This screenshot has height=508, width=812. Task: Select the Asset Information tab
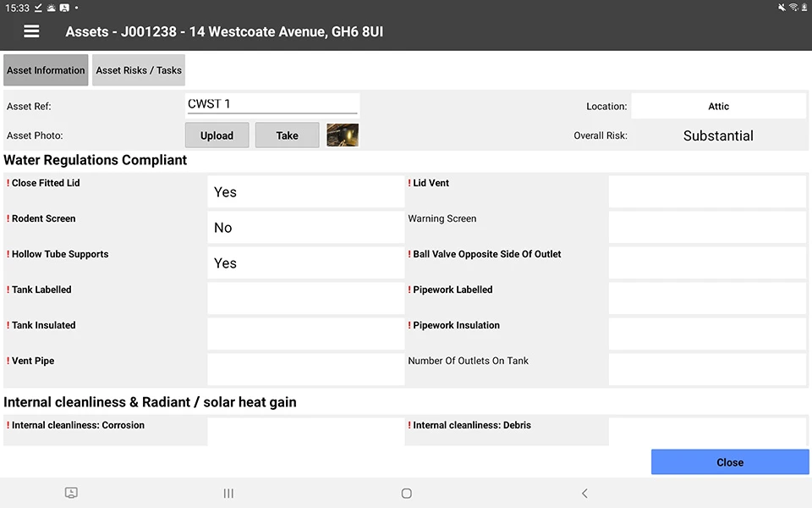point(46,70)
